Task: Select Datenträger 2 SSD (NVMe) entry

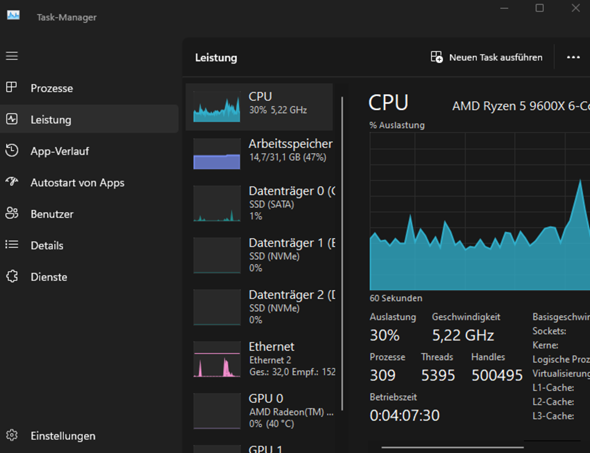Action: 259,307
